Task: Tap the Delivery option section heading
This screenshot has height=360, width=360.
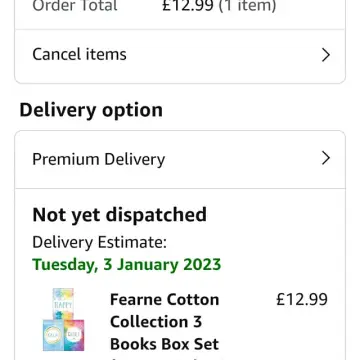Action: (91, 110)
